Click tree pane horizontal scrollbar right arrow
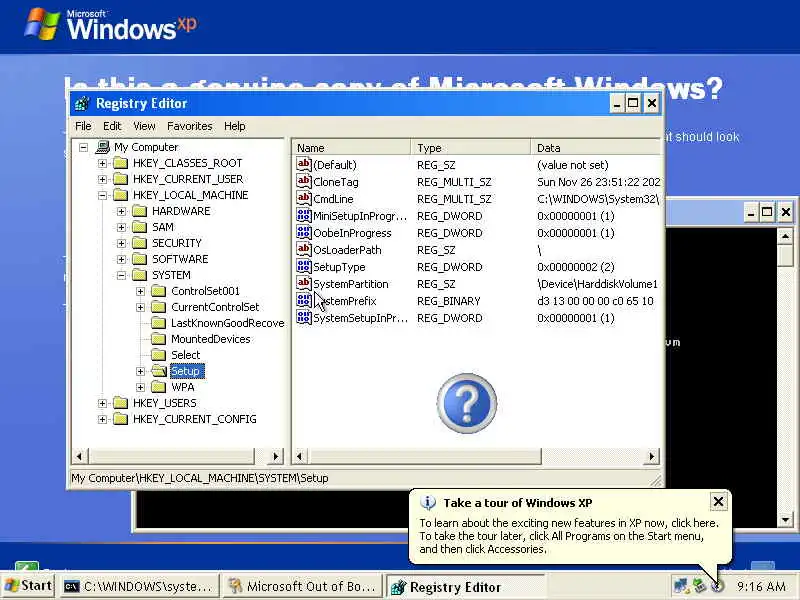800x600 pixels. point(276,456)
